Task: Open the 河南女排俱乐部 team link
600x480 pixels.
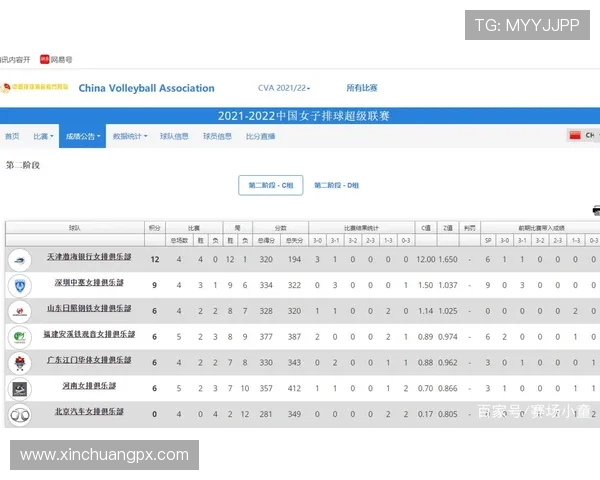Action: coord(89,386)
